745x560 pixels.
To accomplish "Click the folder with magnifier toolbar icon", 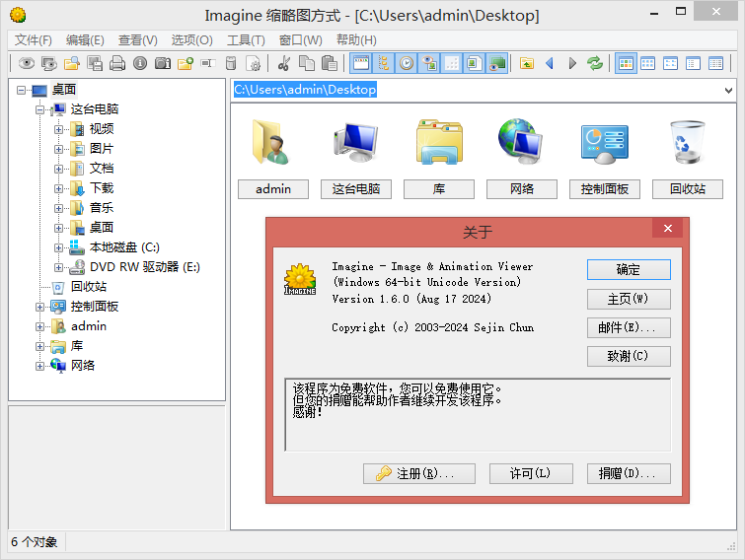I will coord(72,63).
